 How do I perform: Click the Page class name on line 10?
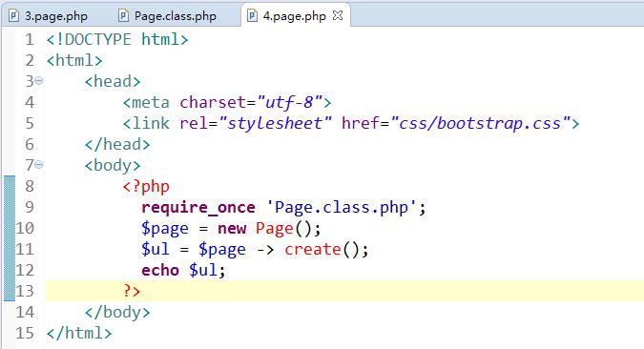pyautogui.click(x=275, y=228)
